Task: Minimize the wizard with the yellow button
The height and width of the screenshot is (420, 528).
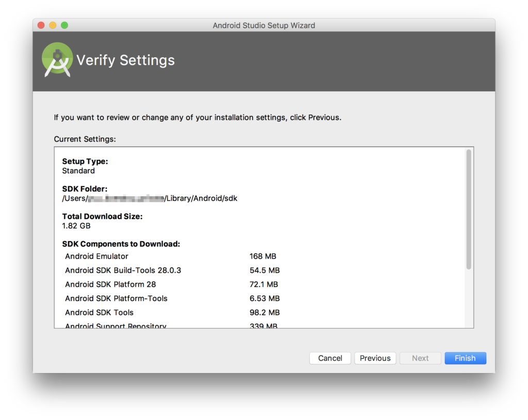Action: point(53,25)
